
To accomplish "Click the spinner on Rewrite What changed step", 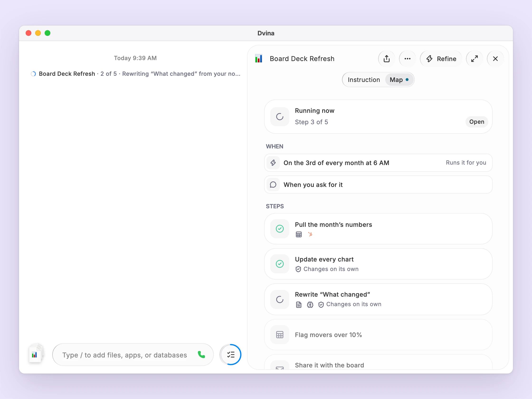I will point(280,299).
